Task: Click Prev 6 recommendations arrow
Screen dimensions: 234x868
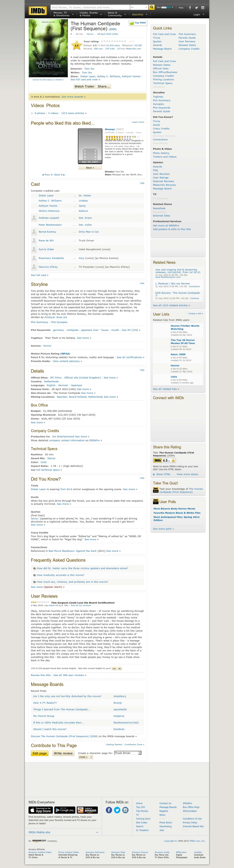Action: (47, 175)
